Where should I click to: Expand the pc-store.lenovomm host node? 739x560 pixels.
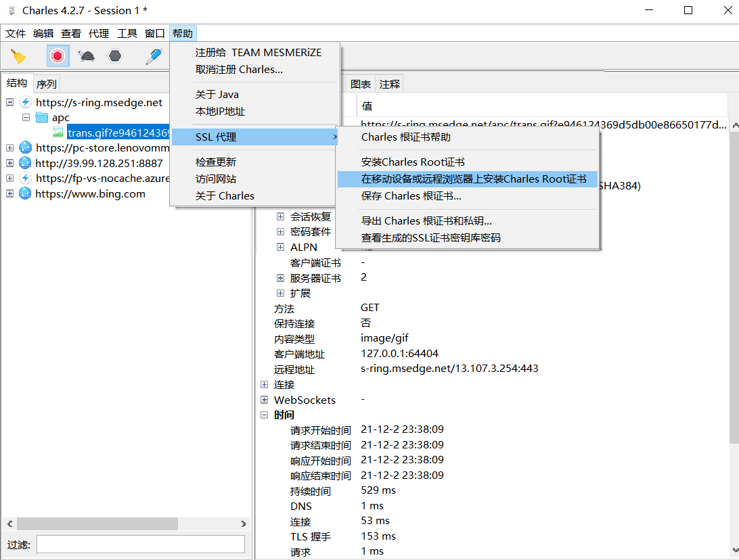(10, 148)
